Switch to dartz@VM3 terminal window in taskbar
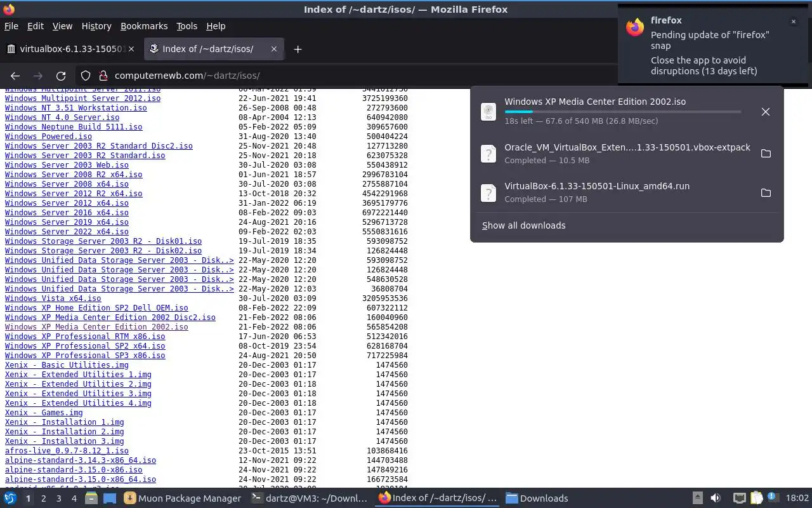812x508 pixels. [x=310, y=498]
